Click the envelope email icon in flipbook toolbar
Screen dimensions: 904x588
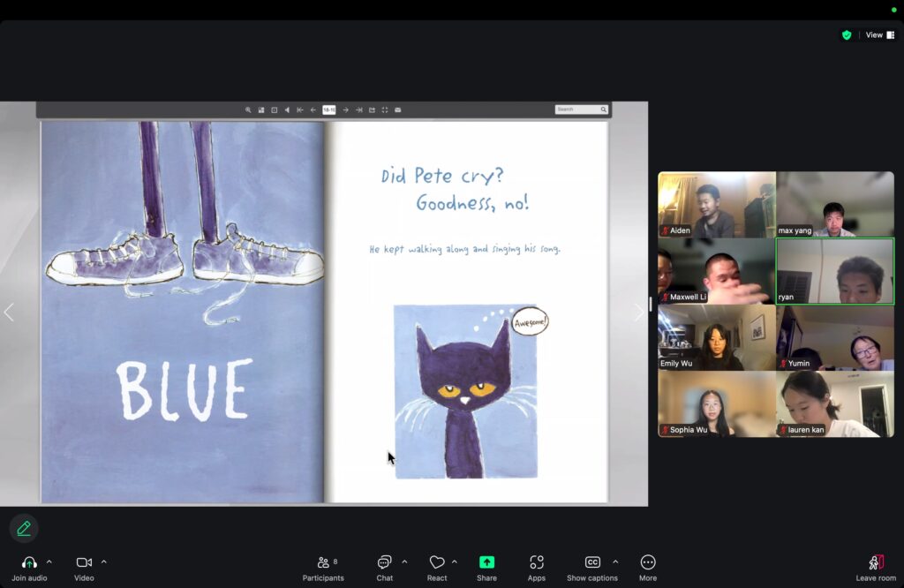point(398,109)
